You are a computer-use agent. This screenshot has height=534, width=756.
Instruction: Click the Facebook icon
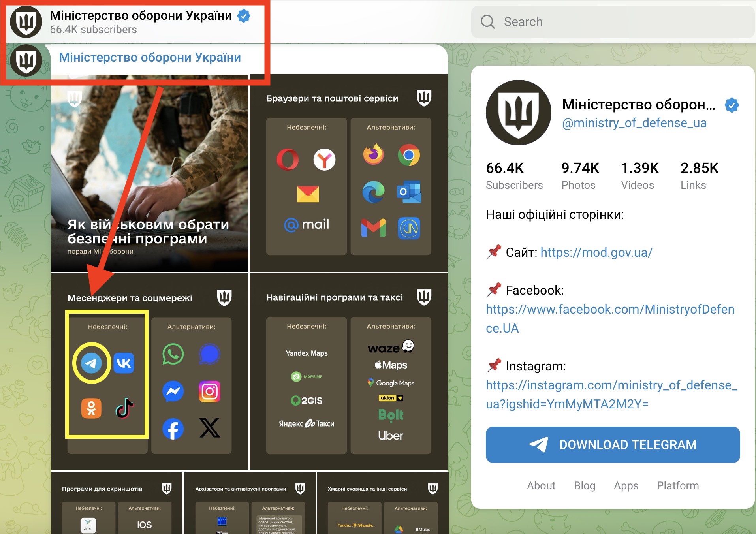click(x=173, y=429)
